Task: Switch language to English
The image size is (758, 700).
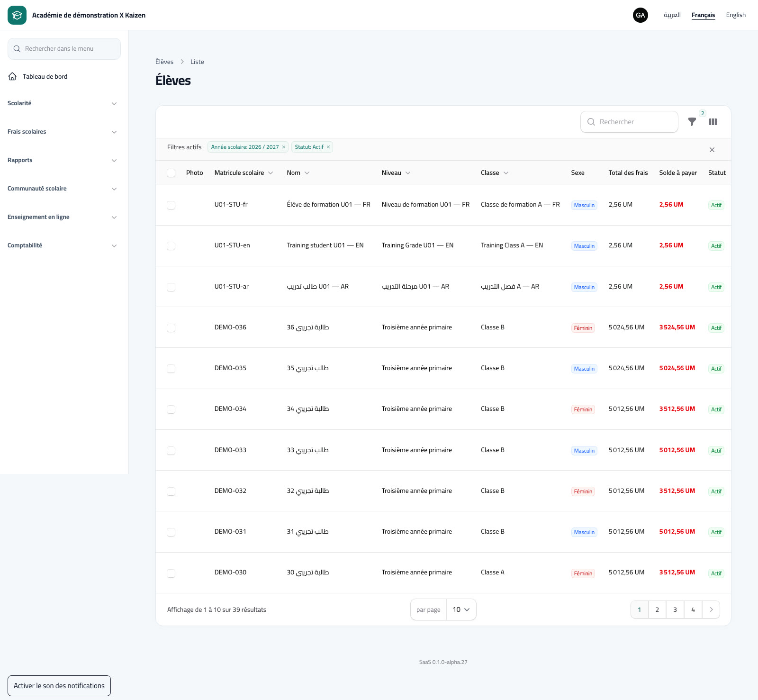Action: [736, 15]
